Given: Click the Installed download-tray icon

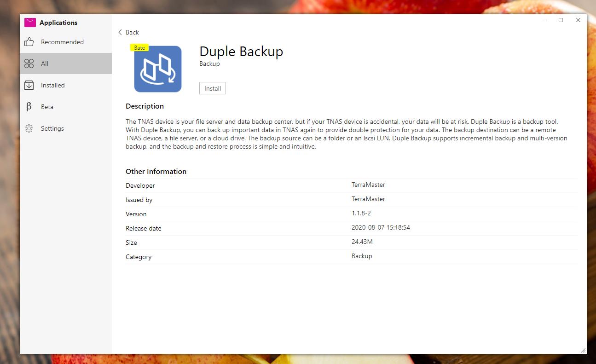Looking at the screenshot, I should pyautogui.click(x=29, y=85).
